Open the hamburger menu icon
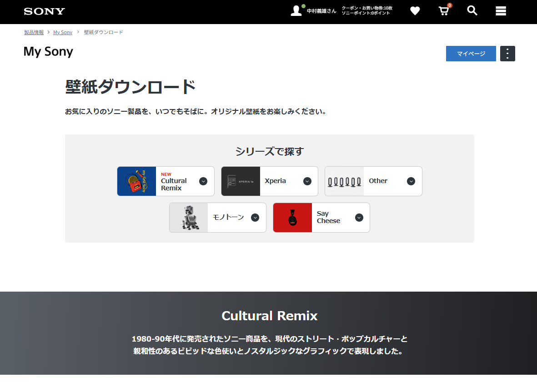This screenshot has width=537, height=392. coord(501,11)
